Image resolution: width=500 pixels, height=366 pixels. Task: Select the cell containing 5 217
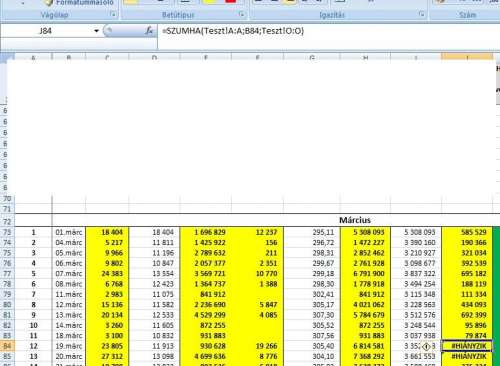tap(107, 242)
